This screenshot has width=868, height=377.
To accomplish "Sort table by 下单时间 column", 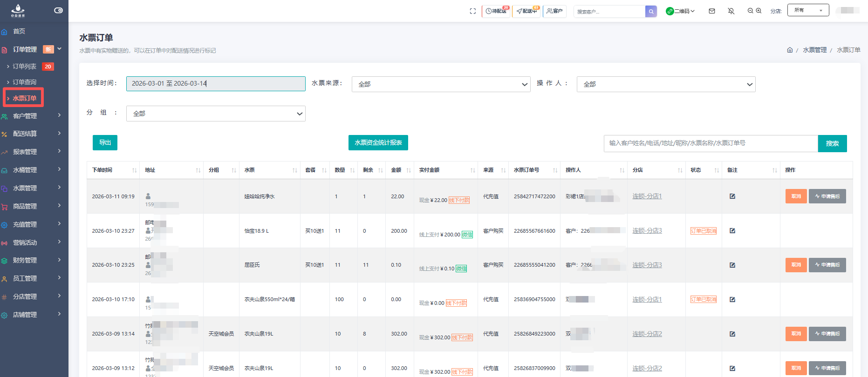I will [134, 170].
